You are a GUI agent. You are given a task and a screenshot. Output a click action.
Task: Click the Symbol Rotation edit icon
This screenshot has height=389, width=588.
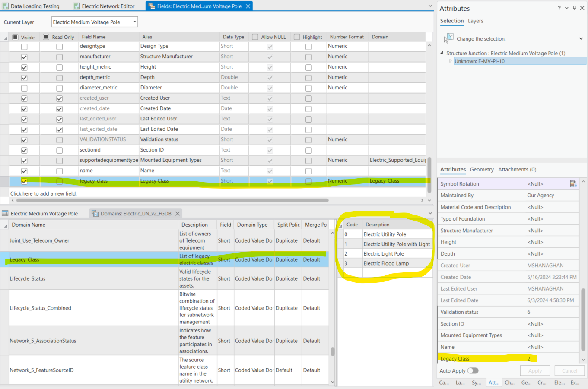[x=573, y=183]
